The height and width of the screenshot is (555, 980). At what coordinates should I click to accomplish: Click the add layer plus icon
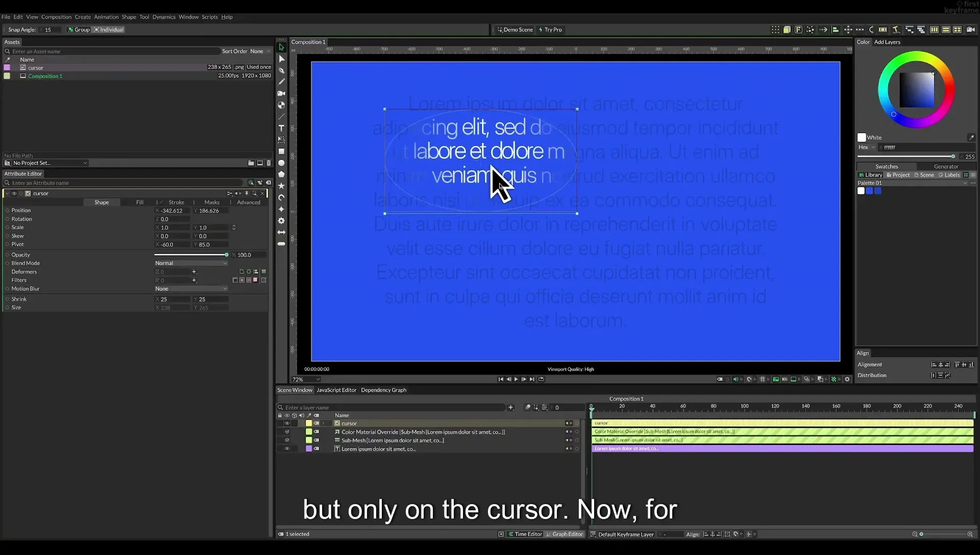tap(510, 408)
